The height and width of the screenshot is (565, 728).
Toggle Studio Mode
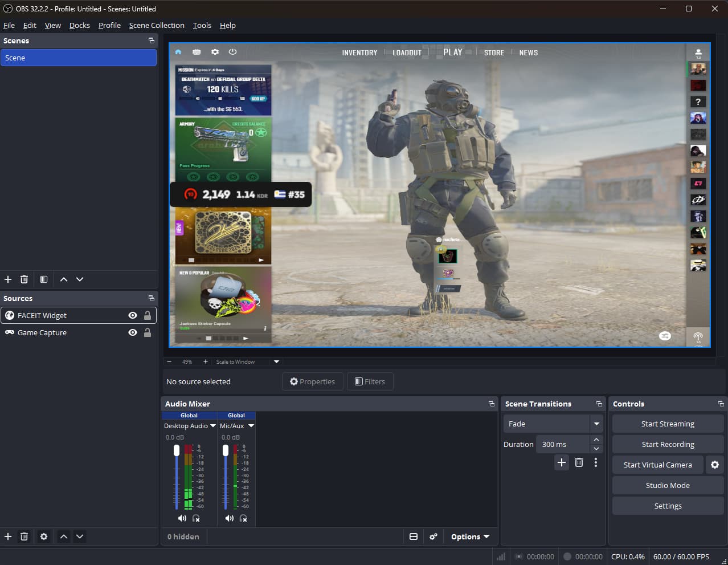pos(668,485)
